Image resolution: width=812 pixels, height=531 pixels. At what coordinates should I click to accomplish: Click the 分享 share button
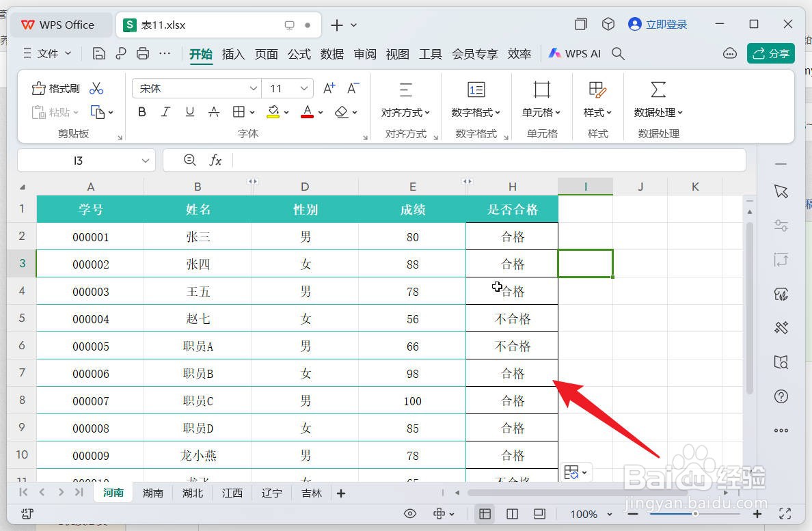771,53
